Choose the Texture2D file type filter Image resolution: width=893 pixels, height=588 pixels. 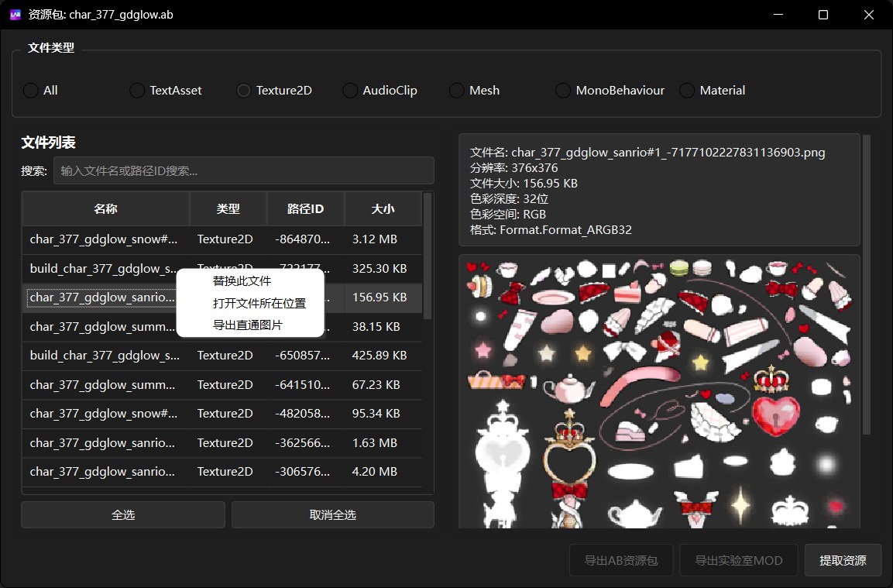tap(244, 91)
